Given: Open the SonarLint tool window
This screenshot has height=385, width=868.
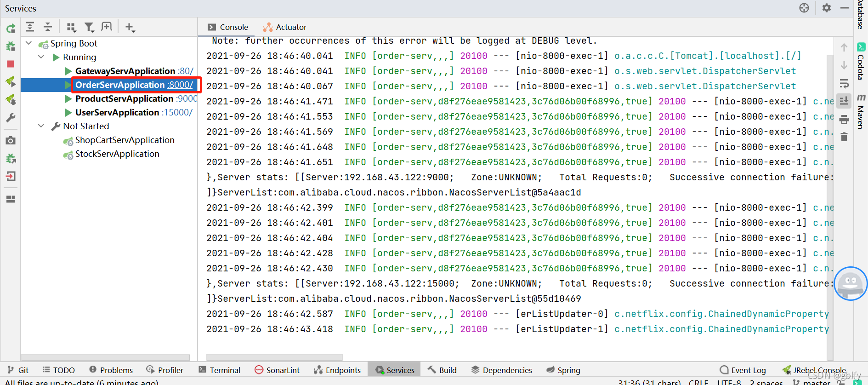Looking at the screenshot, I should coord(277,370).
